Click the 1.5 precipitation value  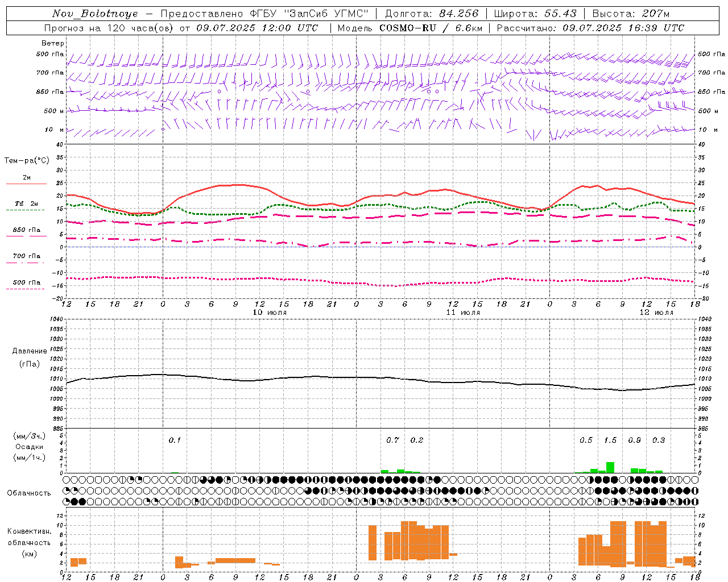(x=610, y=440)
